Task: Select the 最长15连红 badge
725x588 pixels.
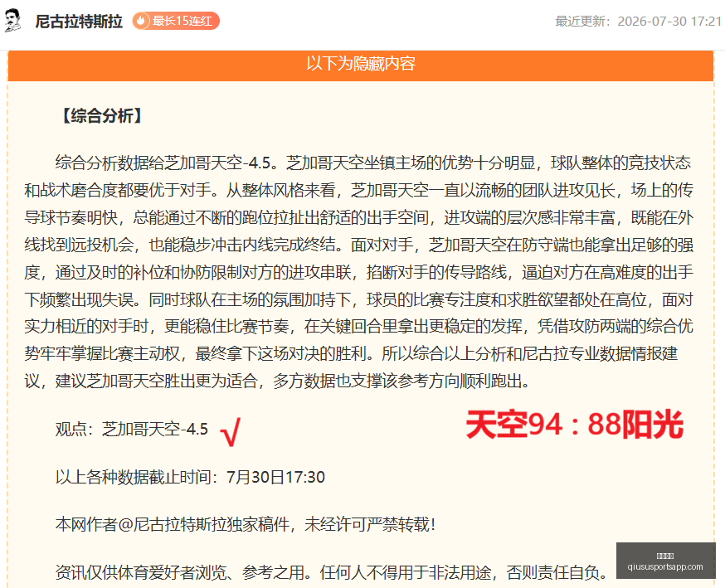Action: click(x=176, y=21)
